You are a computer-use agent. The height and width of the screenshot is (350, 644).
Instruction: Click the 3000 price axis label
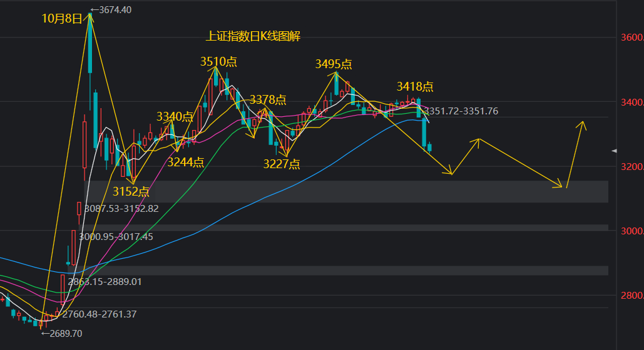pyautogui.click(x=632, y=231)
